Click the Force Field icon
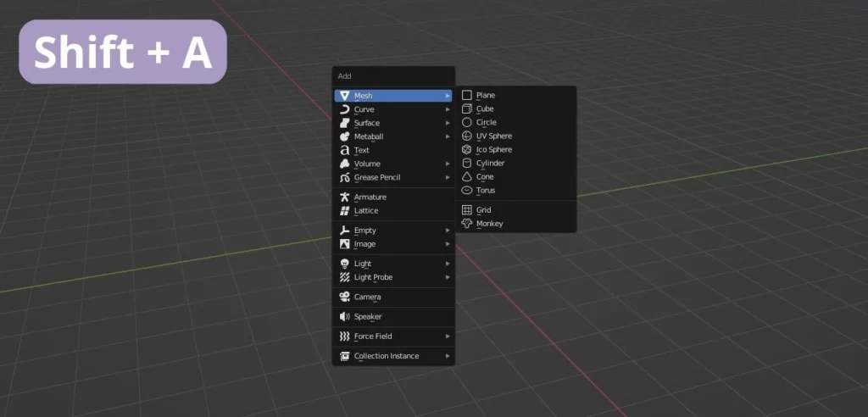This screenshot has width=868, height=417. click(345, 336)
